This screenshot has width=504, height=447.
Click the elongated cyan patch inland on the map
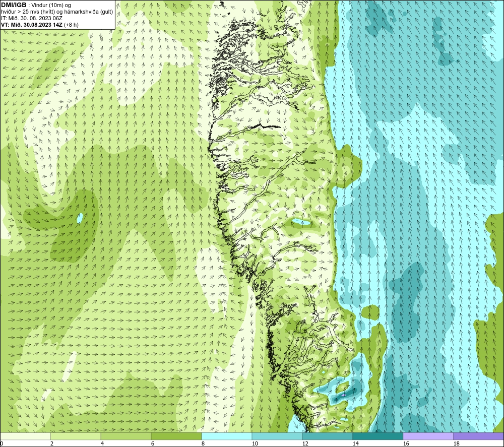[300, 222]
